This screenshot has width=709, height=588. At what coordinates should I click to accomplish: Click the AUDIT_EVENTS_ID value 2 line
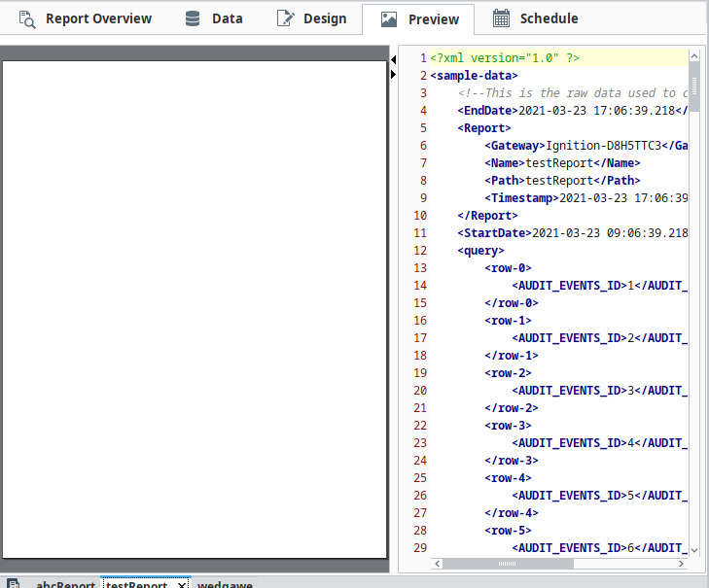coord(599,337)
